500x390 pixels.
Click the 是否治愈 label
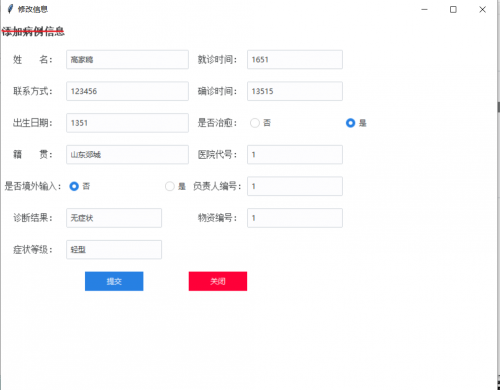[217, 123]
